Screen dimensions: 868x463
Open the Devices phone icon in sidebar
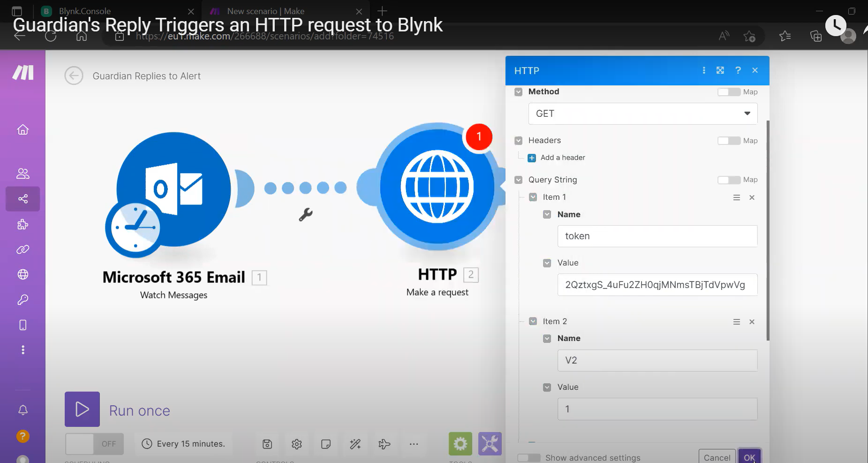[x=23, y=325]
